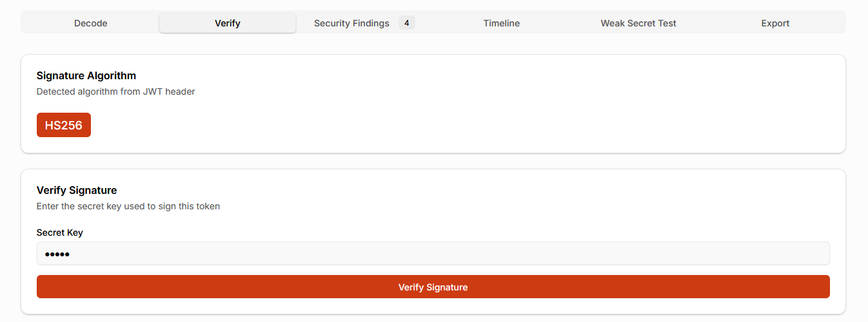
Task: Click the Verify Signature section heading
Action: [x=77, y=191]
